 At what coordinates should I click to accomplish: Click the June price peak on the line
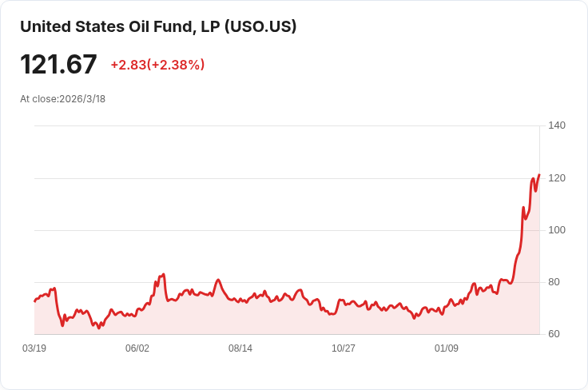coord(164,274)
